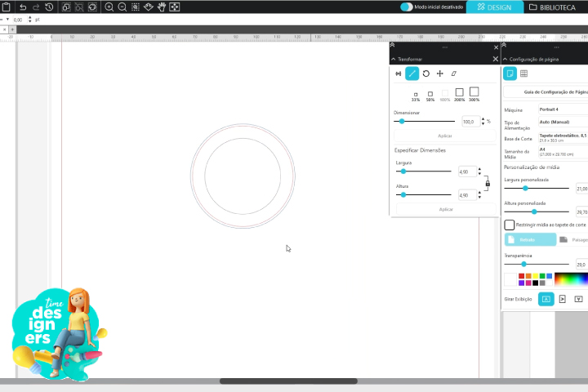Image resolution: width=588 pixels, height=392 pixels.
Task: Select the Pan hand tool
Action: pyautogui.click(x=161, y=7)
